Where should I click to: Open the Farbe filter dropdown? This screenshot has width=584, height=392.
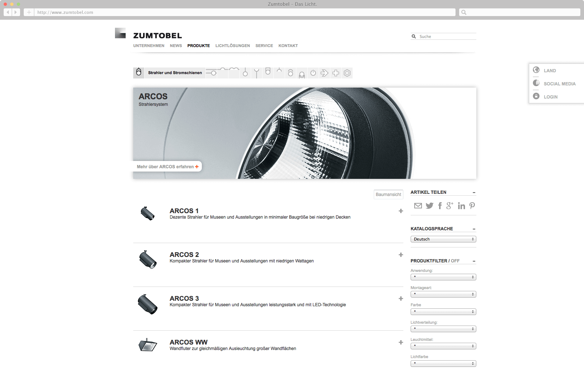(443, 312)
